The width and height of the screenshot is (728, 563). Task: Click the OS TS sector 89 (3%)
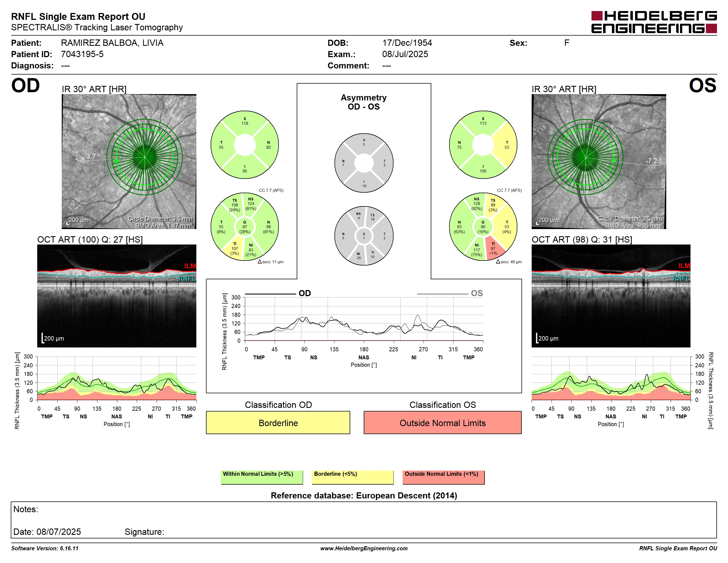point(493,205)
